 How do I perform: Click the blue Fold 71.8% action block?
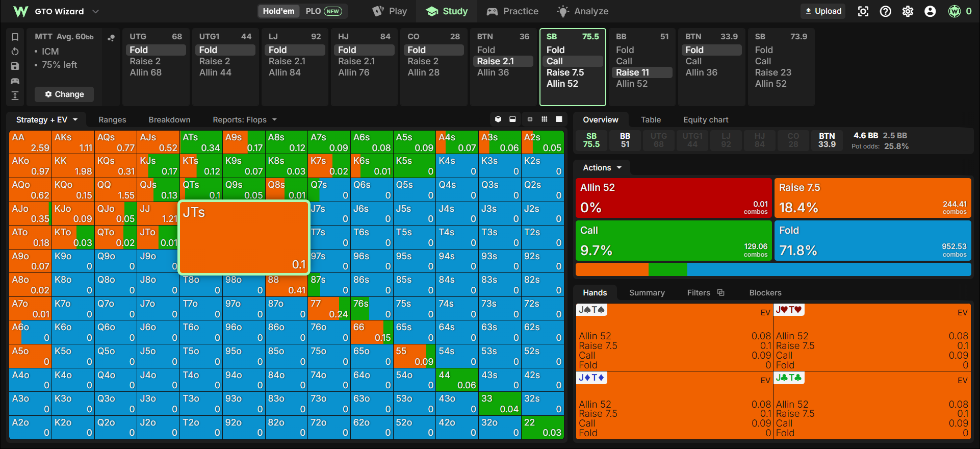tap(872, 241)
